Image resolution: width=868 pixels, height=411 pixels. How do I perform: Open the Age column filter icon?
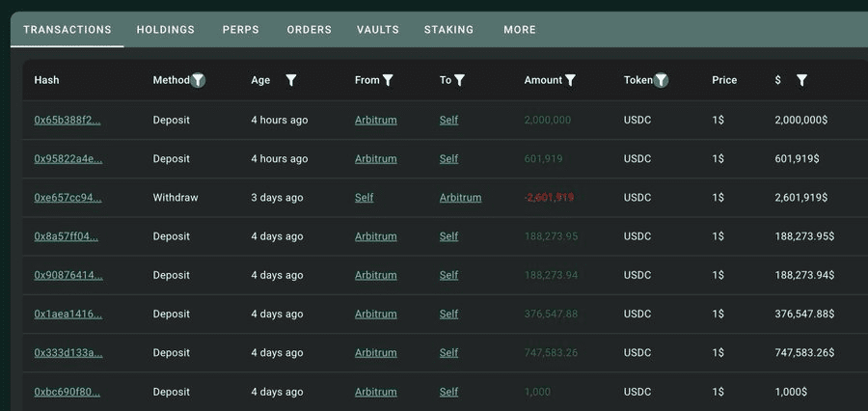click(291, 80)
